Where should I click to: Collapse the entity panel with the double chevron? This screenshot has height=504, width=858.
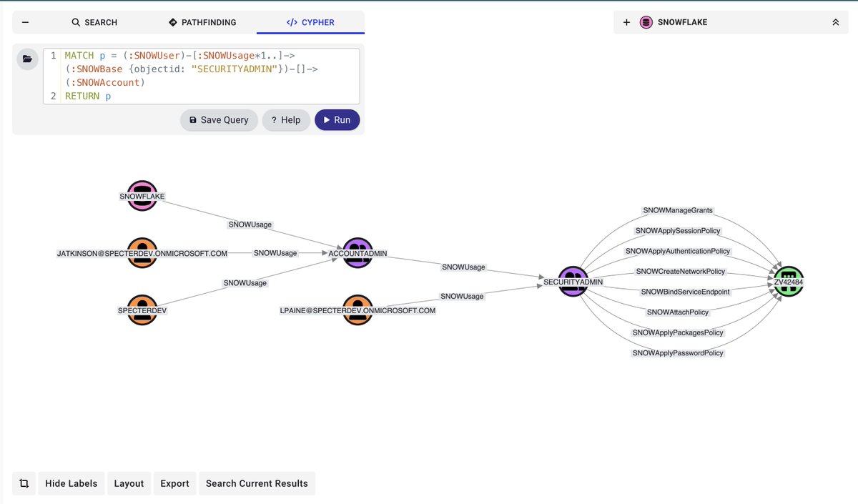coord(835,22)
